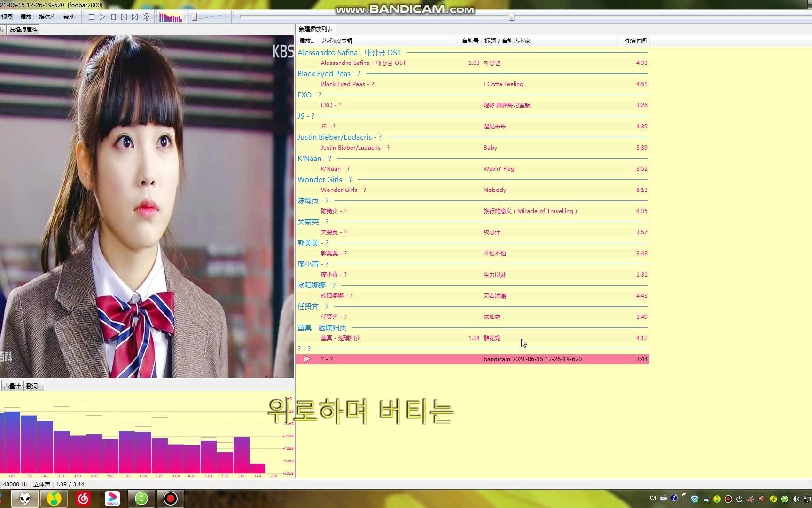The width and height of the screenshot is (812, 508).
Task: Click the spectrum analyzer panel
Action: click(x=147, y=436)
